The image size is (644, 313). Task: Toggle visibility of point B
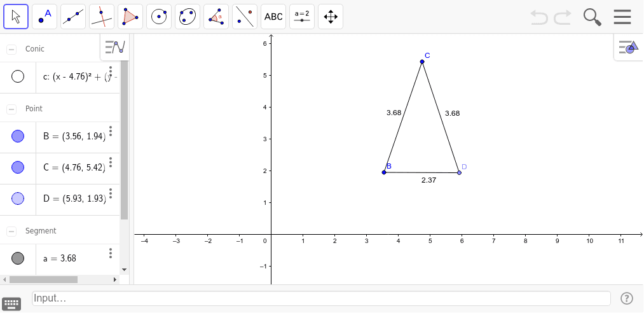pyautogui.click(x=18, y=136)
